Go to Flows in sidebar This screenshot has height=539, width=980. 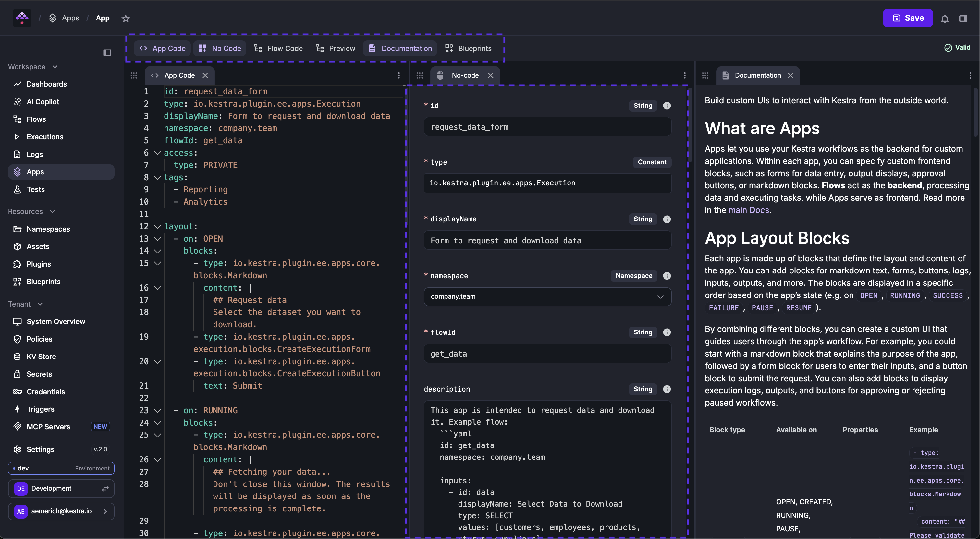61,119
